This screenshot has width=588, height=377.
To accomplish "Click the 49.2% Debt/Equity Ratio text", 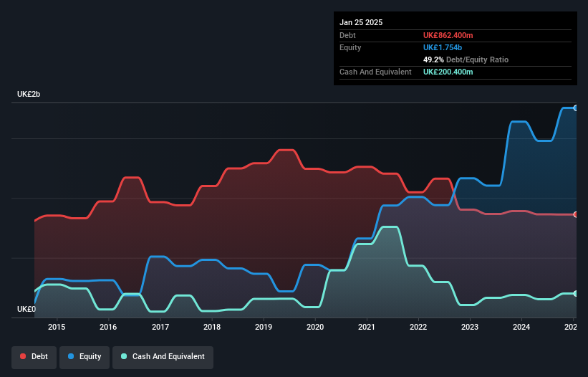I will click(x=466, y=59).
